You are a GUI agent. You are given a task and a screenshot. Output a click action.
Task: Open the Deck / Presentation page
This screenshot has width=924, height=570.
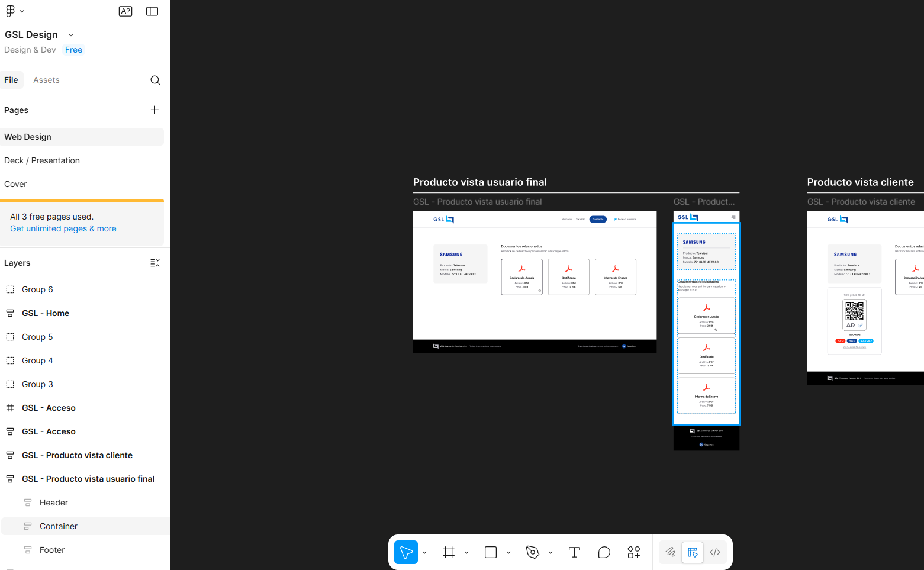[x=42, y=160]
